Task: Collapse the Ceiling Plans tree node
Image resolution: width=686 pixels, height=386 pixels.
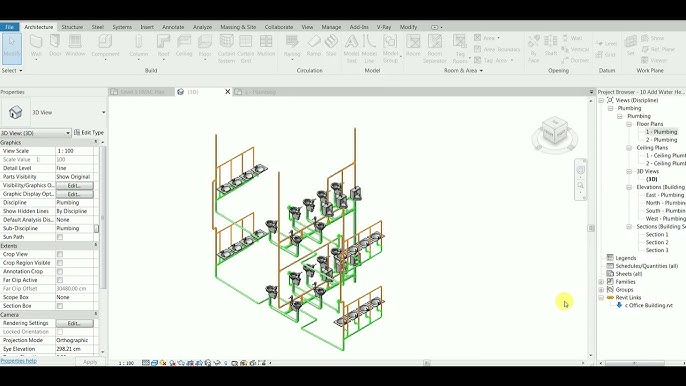Action: [x=629, y=148]
